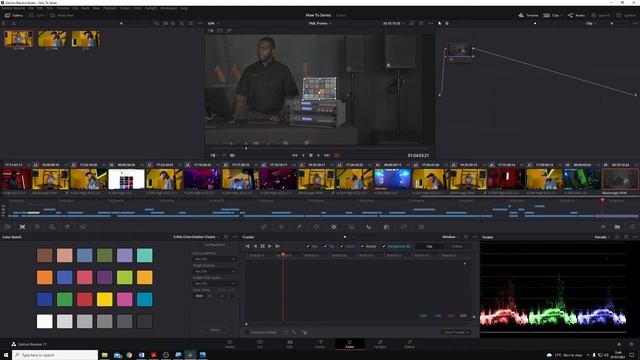
Task: Select the white color chart swatch
Action: (x=44, y=321)
